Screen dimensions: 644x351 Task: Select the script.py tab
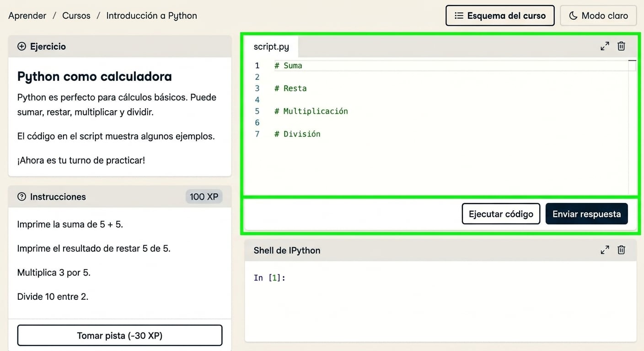pos(271,47)
